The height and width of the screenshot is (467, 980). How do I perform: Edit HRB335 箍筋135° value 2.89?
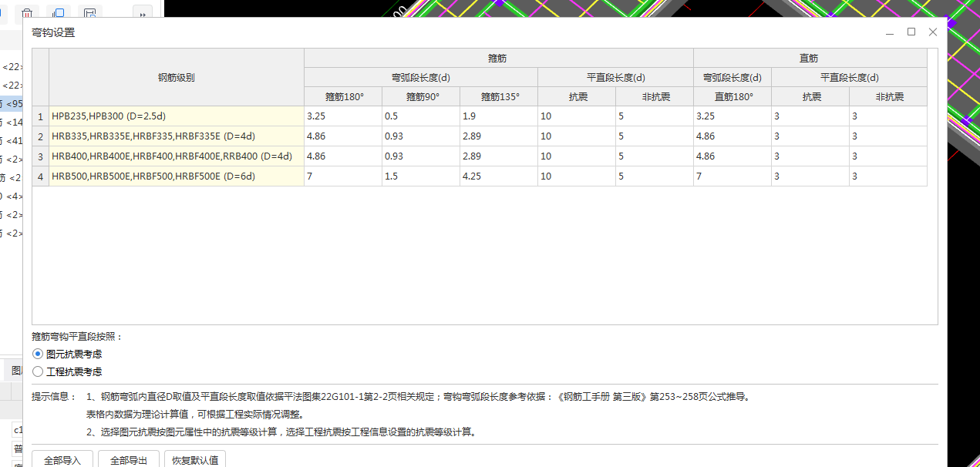coord(499,136)
